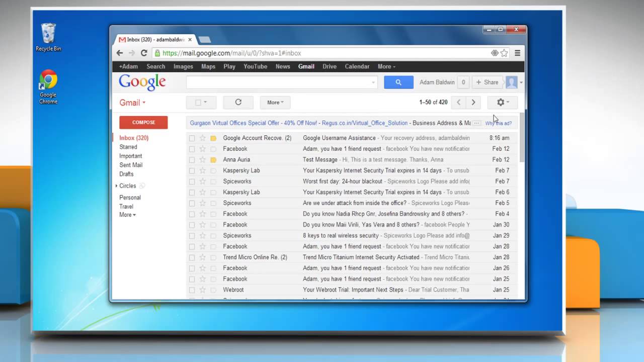Open the search options dropdown arrow
The width and height of the screenshot is (644, 362).
point(373,82)
